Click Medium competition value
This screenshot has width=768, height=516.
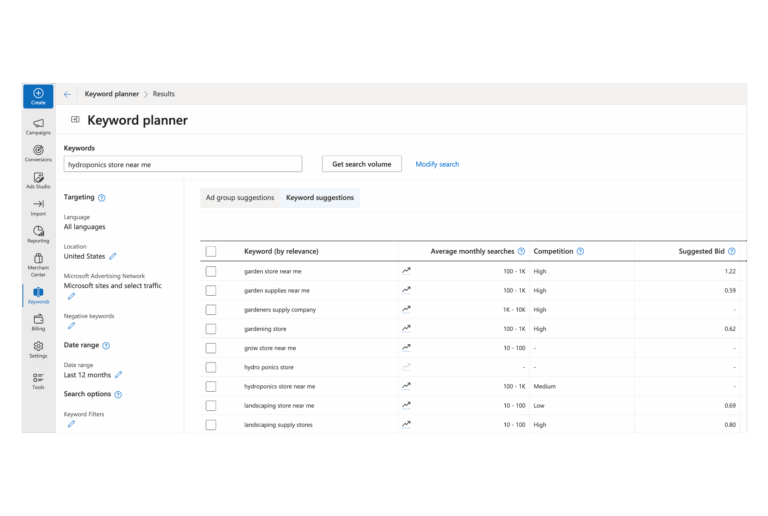click(x=544, y=386)
